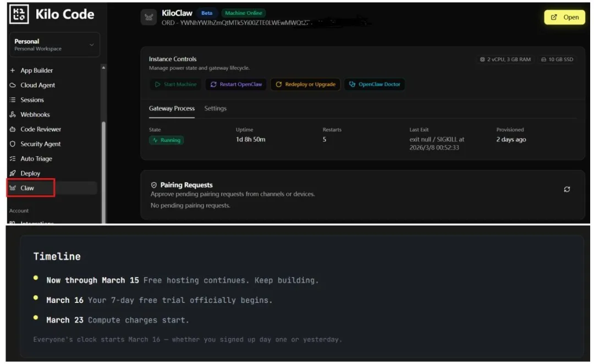Open Auto Triage in the sidebar
This screenshot has width=594, height=364.
point(36,158)
